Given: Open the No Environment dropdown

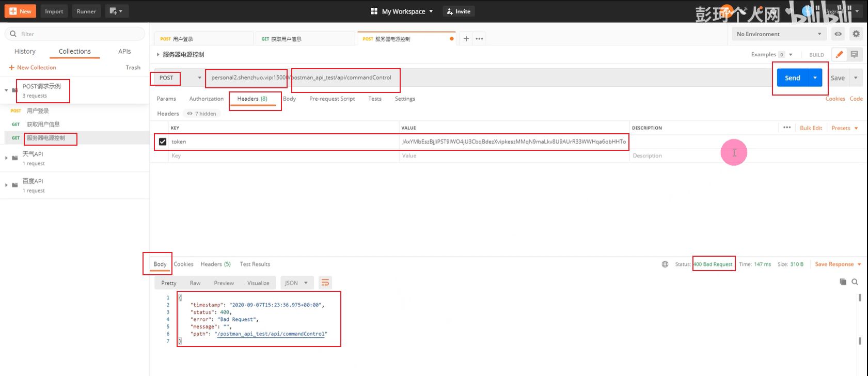Looking at the screenshot, I should tap(779, 34).
